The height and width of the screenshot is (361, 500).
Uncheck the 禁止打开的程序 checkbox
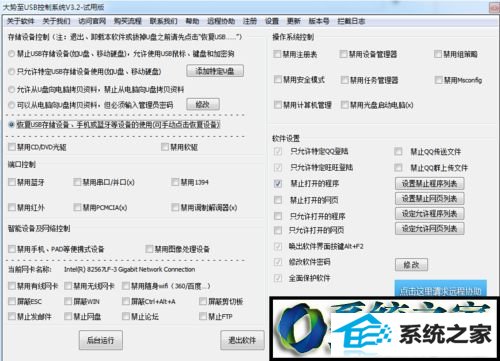pyautogui.click(x=278, y=184)
